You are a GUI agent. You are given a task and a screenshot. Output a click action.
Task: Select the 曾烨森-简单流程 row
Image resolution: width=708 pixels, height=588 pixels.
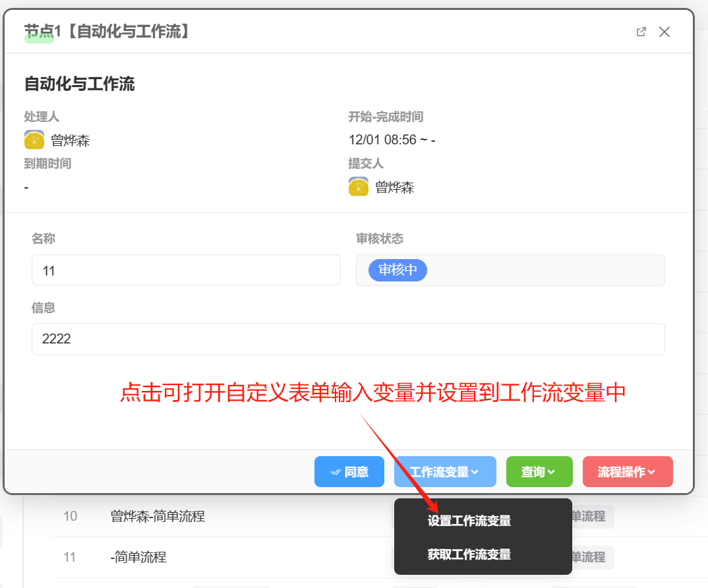point(158,516)
